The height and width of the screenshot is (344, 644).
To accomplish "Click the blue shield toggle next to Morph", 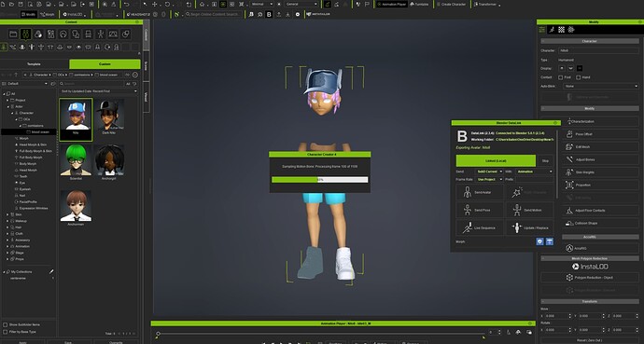I will (x=540, y=241).
